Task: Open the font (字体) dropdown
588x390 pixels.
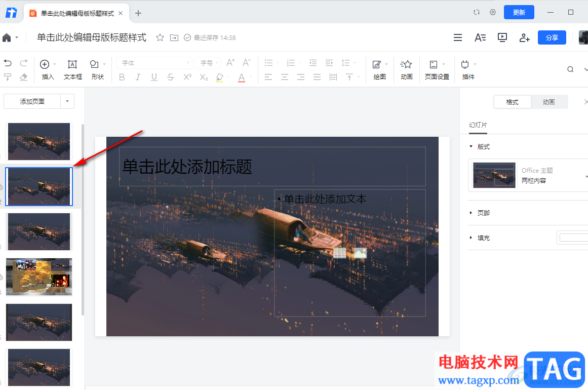Action: click(154, 63)
